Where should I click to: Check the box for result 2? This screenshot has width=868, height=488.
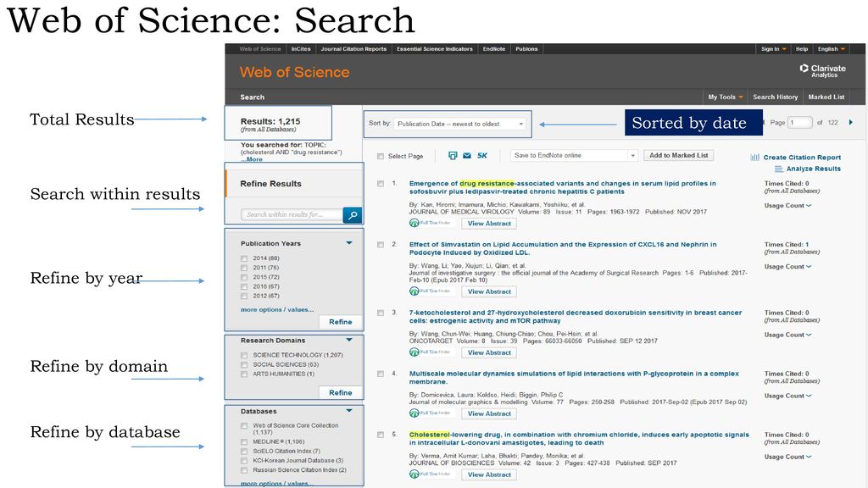click(381, 244)
